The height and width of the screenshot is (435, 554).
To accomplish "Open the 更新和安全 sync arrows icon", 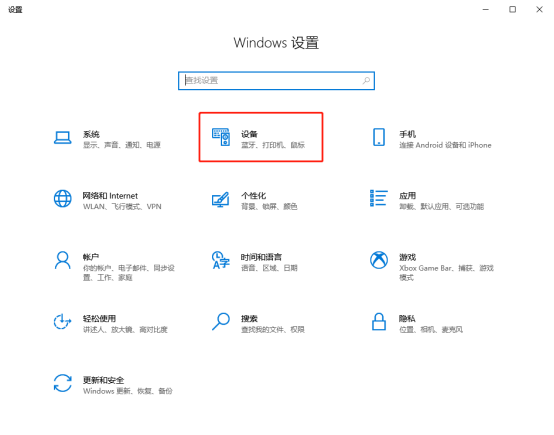I will pyautogui.click(x=63, y=383).
